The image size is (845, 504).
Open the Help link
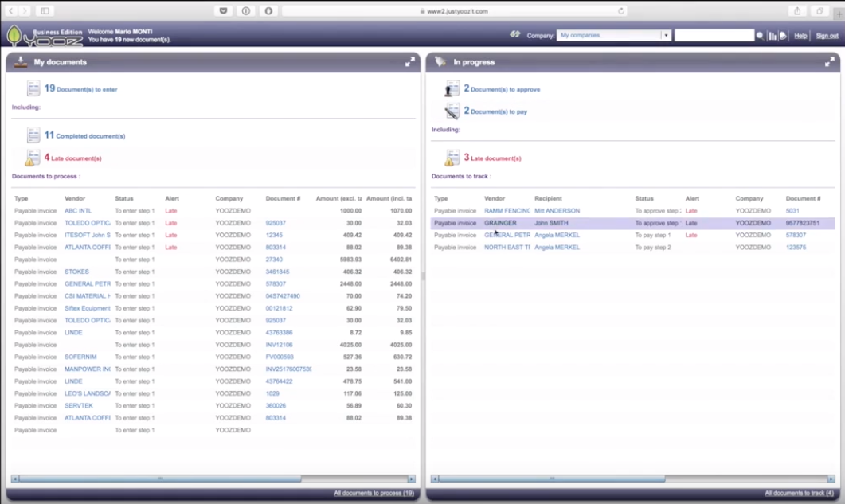(x=800, y=36)
